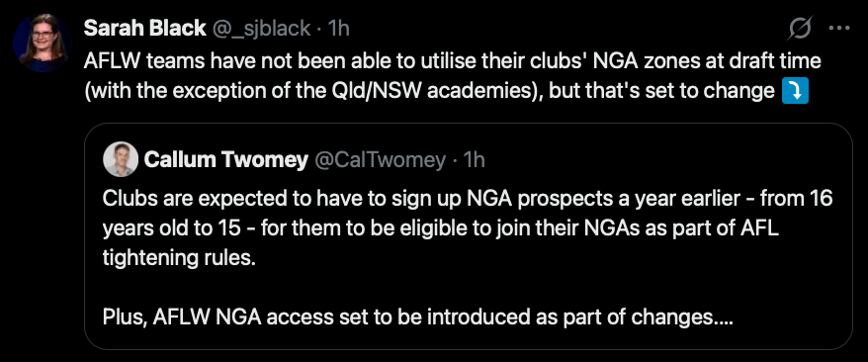Click the 'years old to 15' text line

point(441,228)
